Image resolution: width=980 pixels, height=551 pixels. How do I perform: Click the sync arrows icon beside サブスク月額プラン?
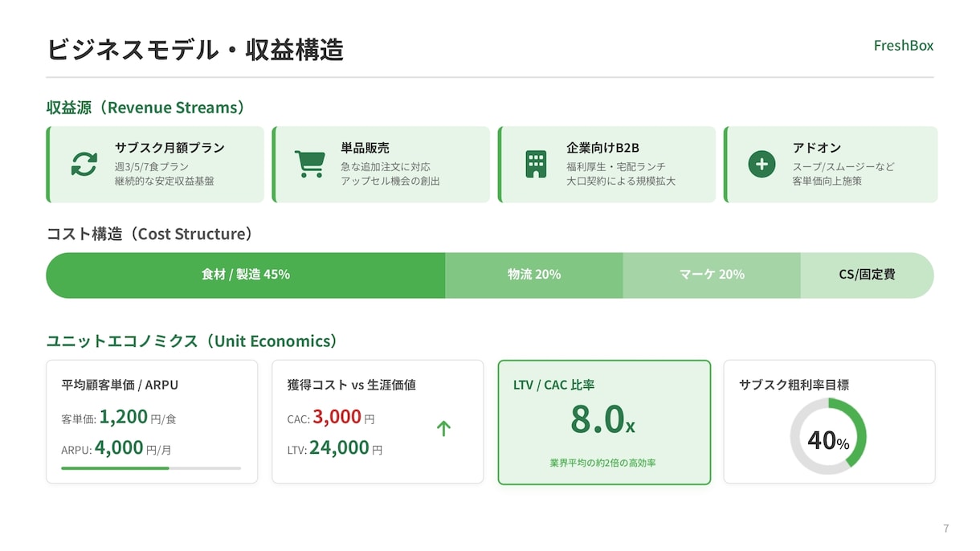coord(84,164)
